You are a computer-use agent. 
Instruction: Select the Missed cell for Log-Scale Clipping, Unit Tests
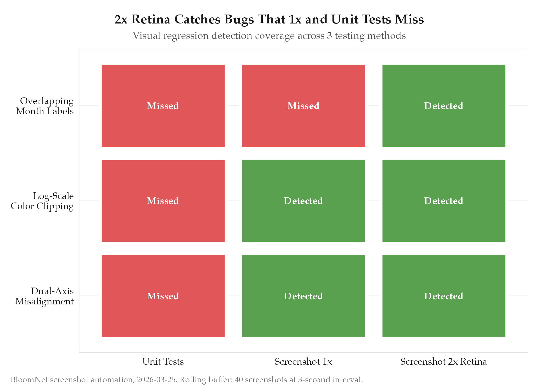coord(163,201)
